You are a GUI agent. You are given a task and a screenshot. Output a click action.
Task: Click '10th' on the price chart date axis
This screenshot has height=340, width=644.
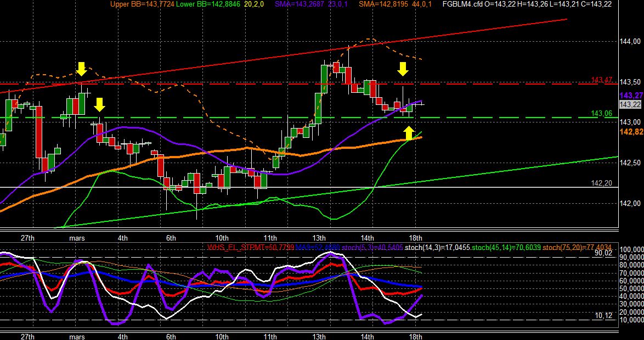click(222, 238)
